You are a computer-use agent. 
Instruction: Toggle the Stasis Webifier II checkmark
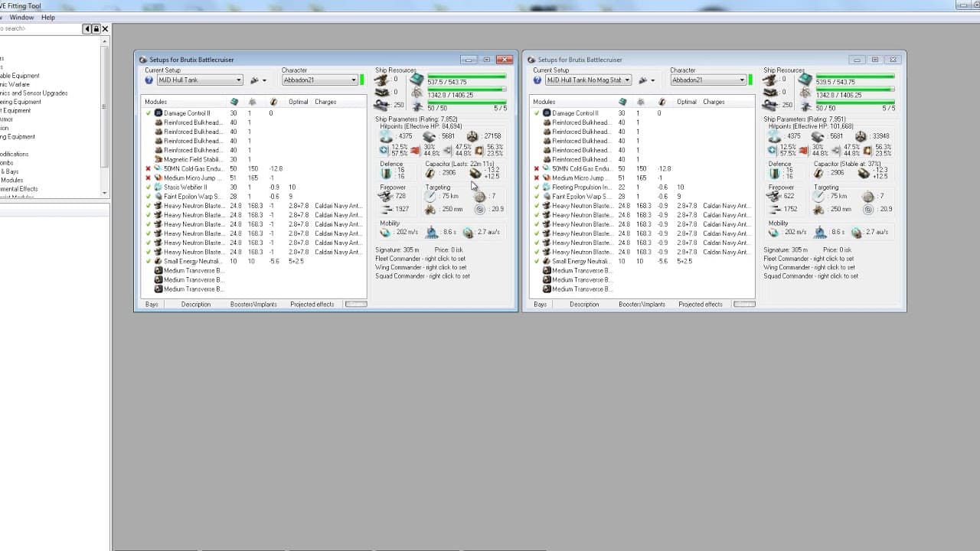coord(149,187)
